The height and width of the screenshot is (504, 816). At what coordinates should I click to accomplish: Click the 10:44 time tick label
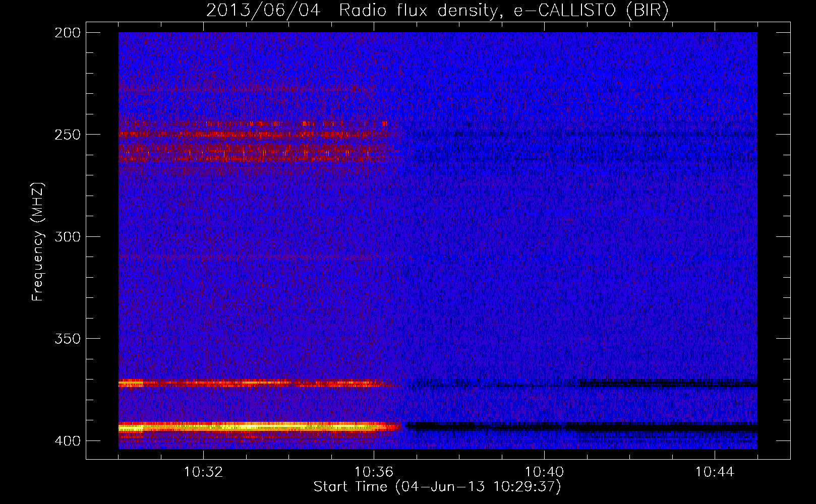pos(715,472)
